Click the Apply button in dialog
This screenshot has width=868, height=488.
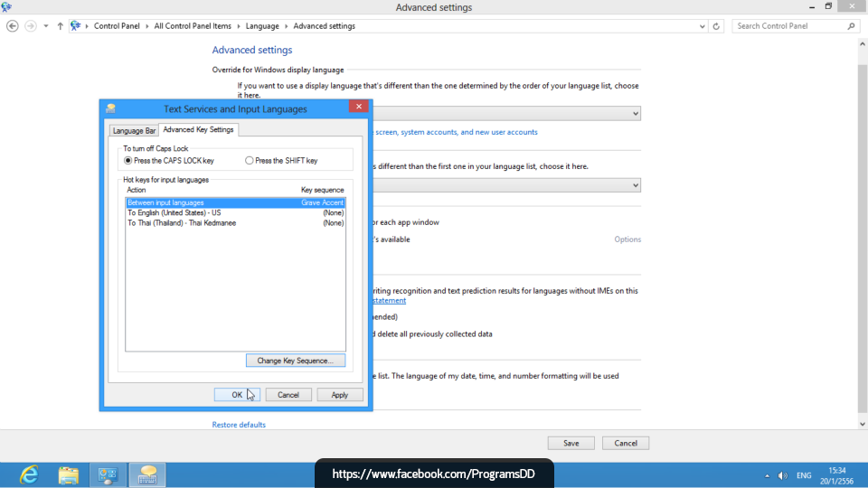pyautogui.click(x=340, y=395)
